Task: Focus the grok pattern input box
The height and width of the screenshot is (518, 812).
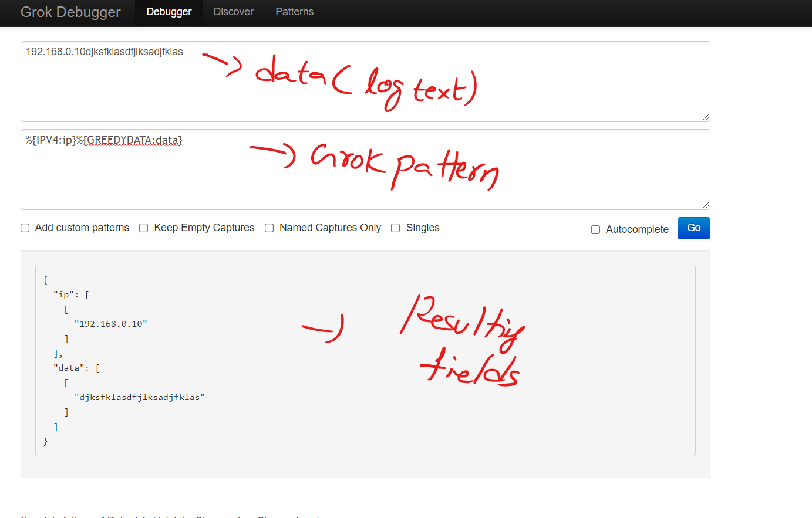Action: 365,170
